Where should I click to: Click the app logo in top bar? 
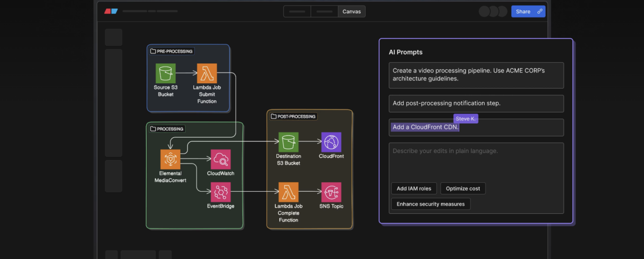[111, 11]
